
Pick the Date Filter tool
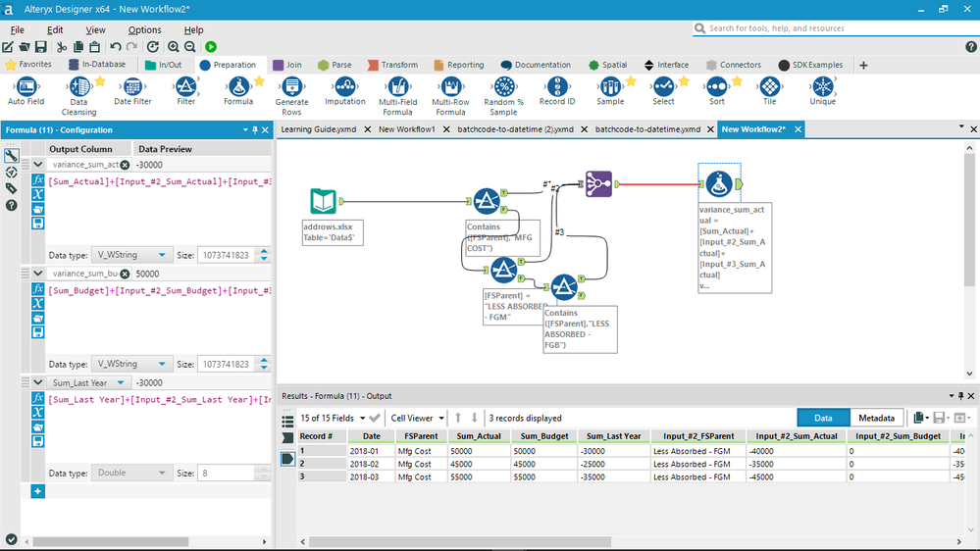click(x=132, y=91)
